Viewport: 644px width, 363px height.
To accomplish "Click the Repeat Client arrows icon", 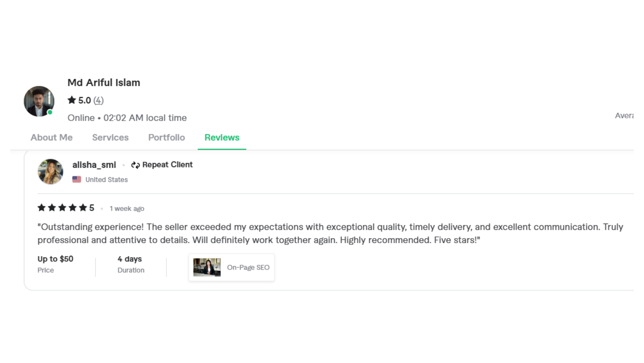I will pyautogui.click(x=135, y=165).
